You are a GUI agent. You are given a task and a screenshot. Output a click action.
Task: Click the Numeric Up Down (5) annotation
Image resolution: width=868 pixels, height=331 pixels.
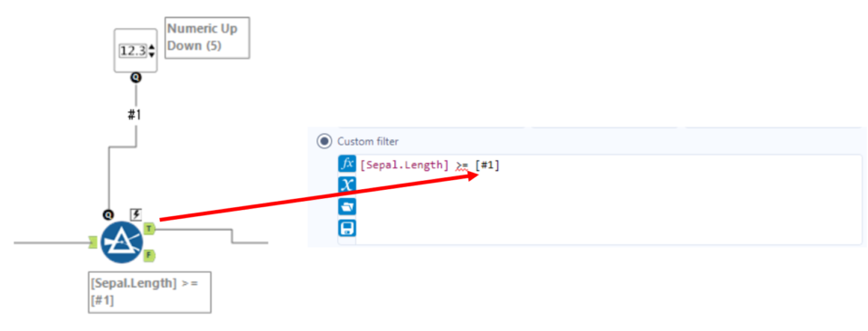pos(208,37)
